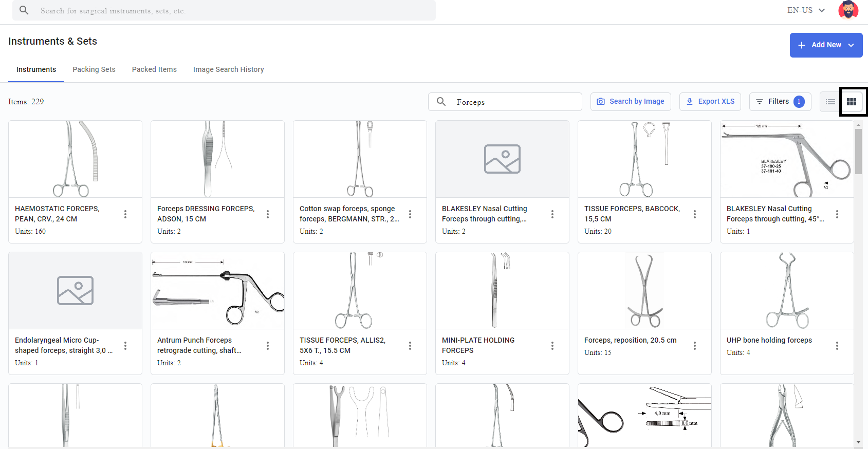Open the Image Search History tab

(x=229, y=69)
